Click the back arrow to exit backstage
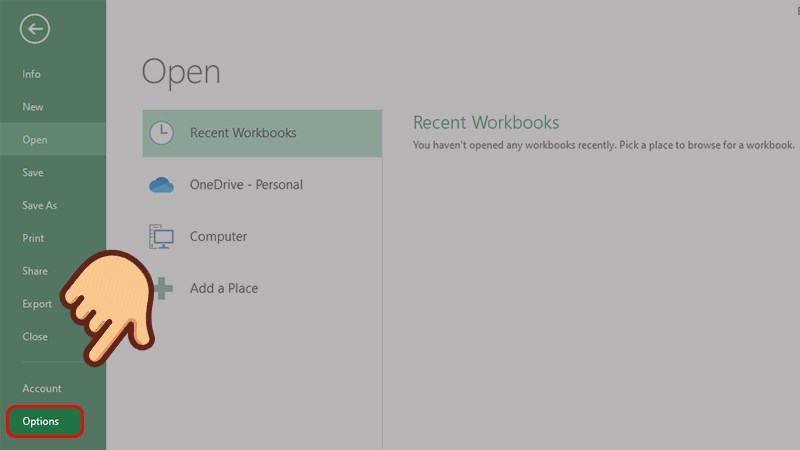 pos(35,29)
